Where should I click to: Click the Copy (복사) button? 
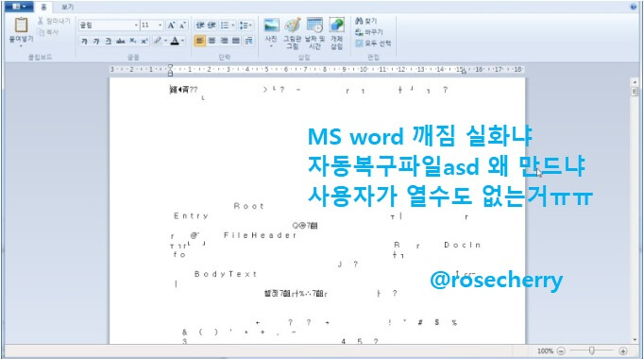coord(47,31)
